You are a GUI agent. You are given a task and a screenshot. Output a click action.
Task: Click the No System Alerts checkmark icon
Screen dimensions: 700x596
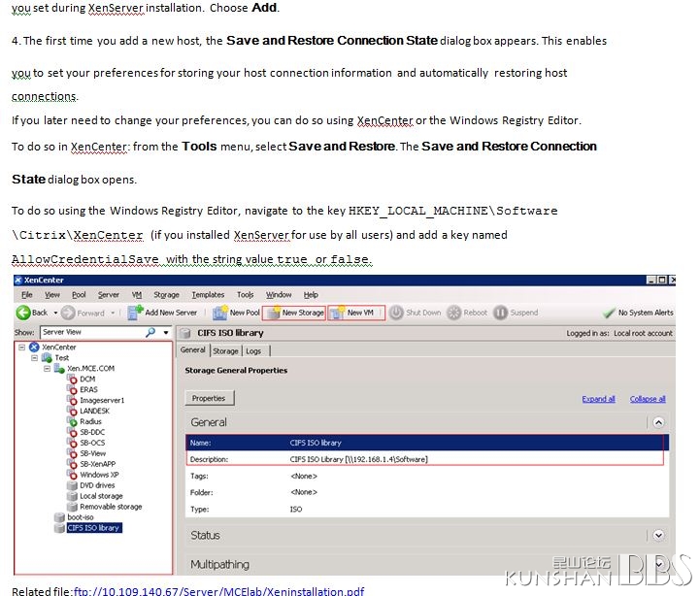pos(609,313)
